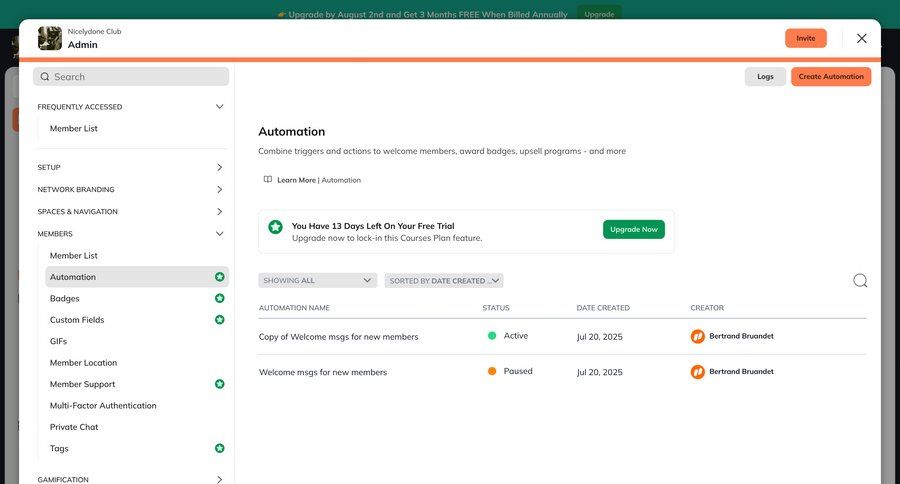Click creator avatar in Paused automation row
Image resolution: width=900 pixels, height=484 pixels.
click(x=697, y=372)
